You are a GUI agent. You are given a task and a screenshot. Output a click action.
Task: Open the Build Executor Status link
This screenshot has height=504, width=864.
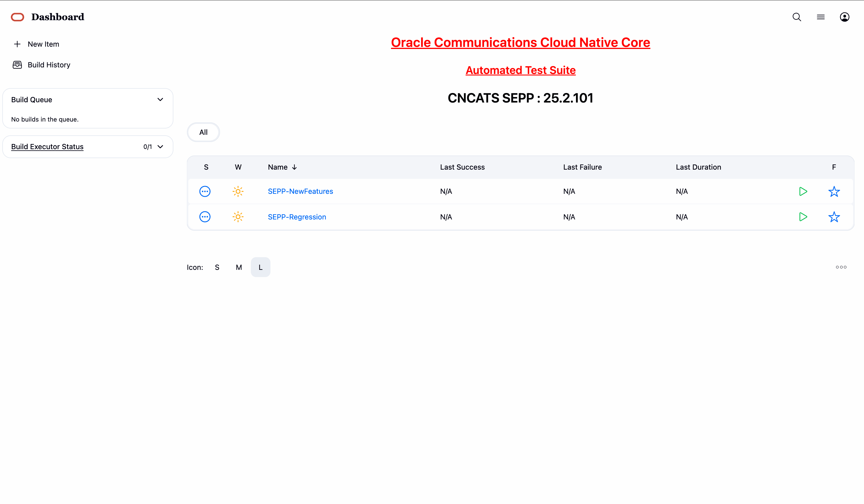[x=47, y=147]
